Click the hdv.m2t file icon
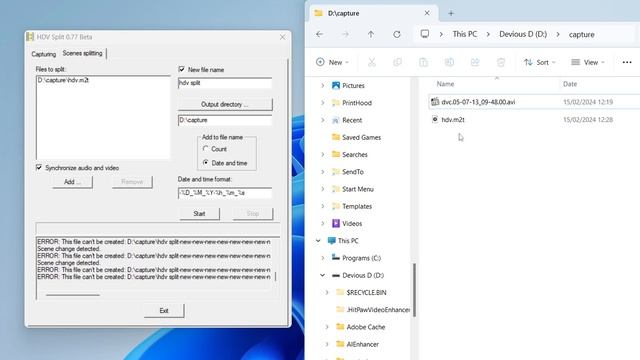Screen dimensions: 640x360 435,119
